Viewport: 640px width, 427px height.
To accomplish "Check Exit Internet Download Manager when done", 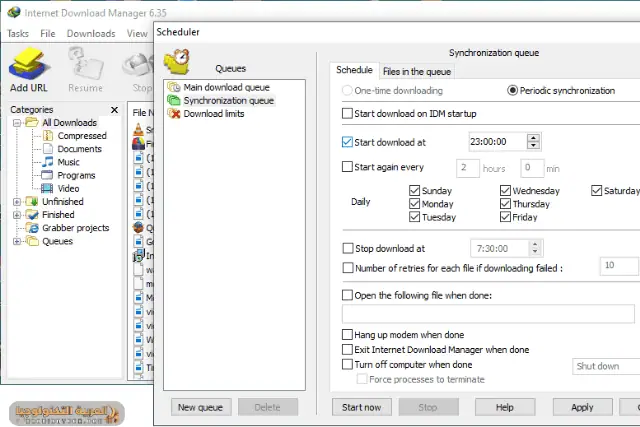I will coord(347,349).
